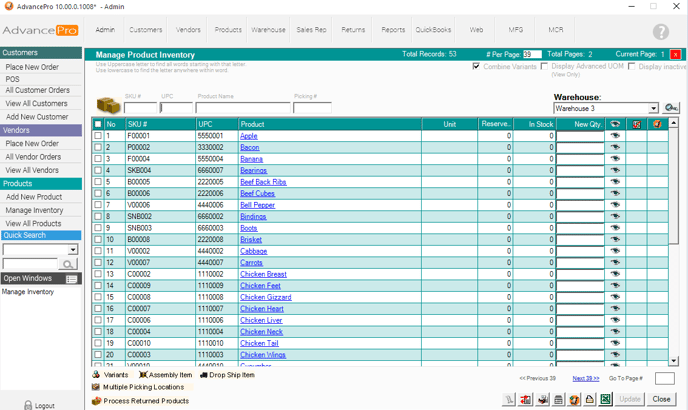Open the Chicken Breast product link
This screenshot has height=410, width=688.
pos(263,274)
